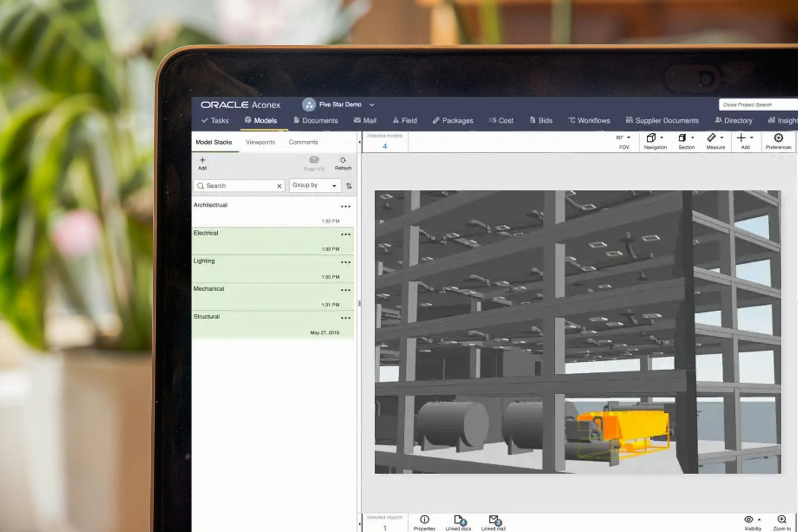Click the May 27, 2016 date
The height and width of the screenshot is (532, 798).
click(x=325, y=332)
